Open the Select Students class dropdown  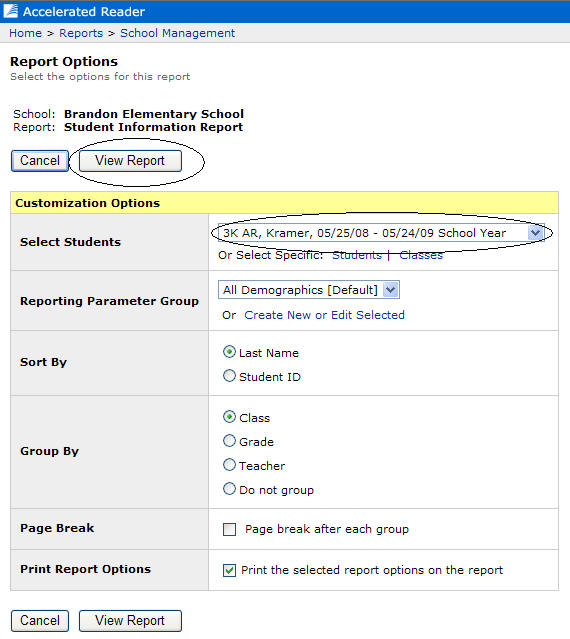tap(381, 233)
